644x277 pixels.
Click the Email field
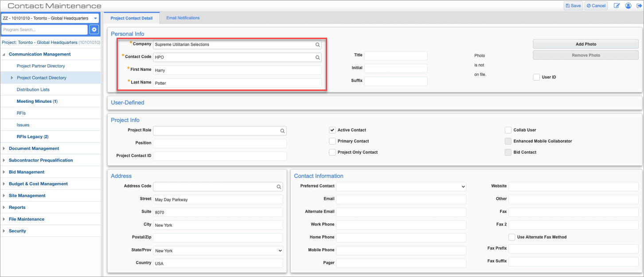click(401, 199)
